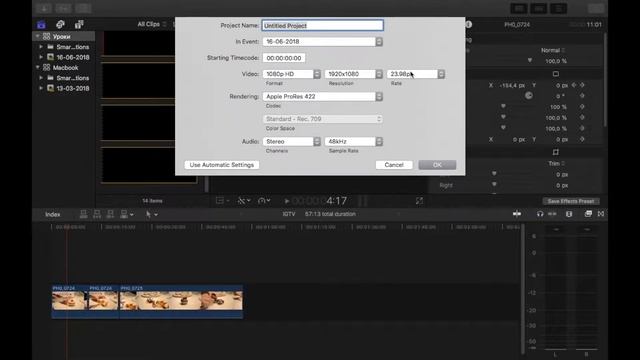
Task: Open the Keyword Editor key icon
Action: click(x=63, y=8)
